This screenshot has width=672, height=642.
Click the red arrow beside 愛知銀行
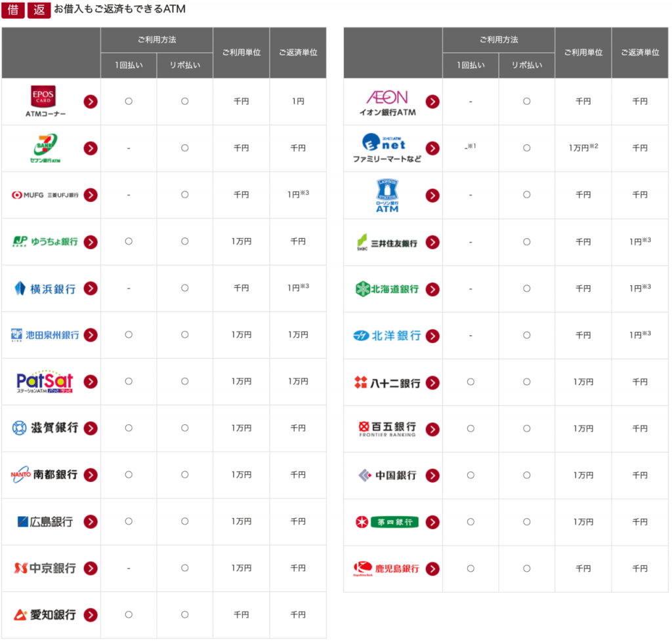pos(91,615)
